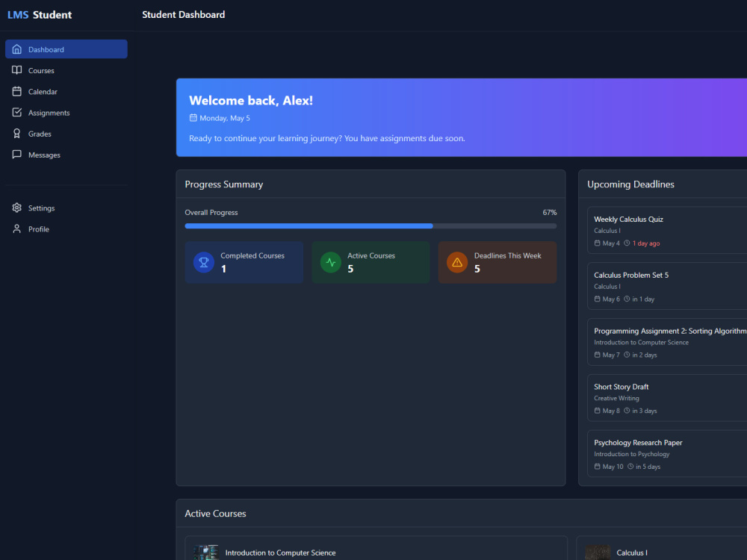This screenshot has width=747, height=560.
Task: Open the Grades section
Action: pos(66,134)
